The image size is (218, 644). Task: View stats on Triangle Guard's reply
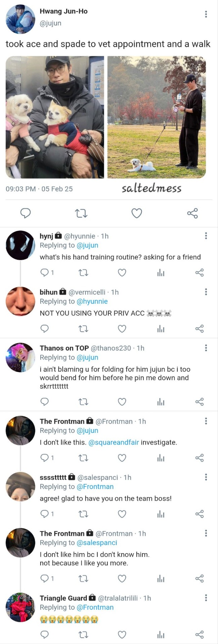(x=161, y=635)
